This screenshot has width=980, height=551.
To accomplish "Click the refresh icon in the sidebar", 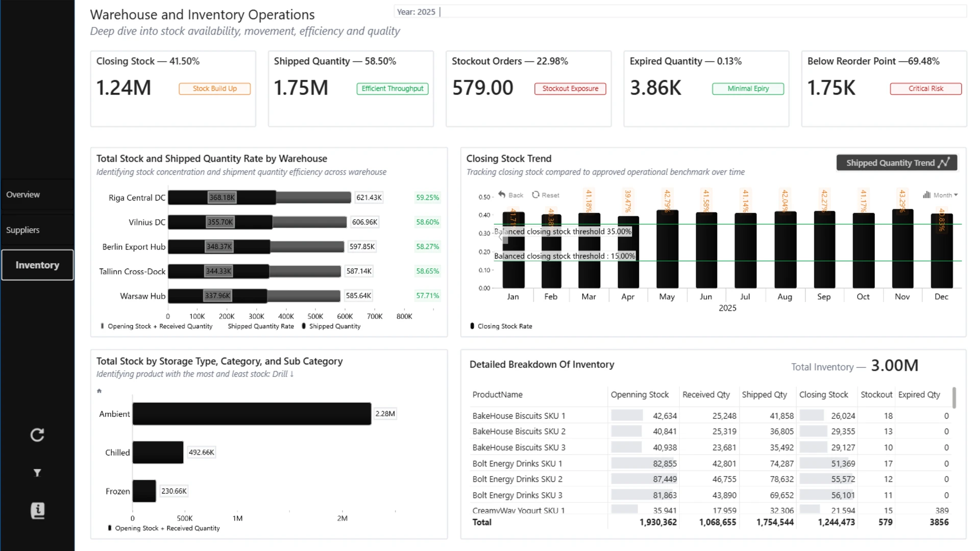I will point(37,435).
